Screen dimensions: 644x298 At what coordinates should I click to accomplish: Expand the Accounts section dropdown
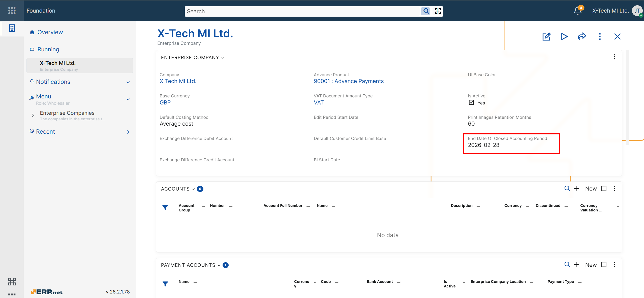(193, 189)
